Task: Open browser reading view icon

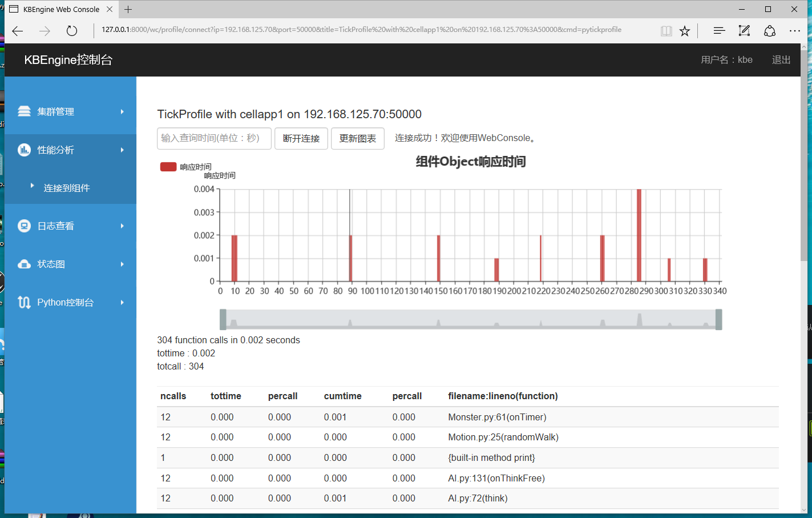Action: coord(666,31)
